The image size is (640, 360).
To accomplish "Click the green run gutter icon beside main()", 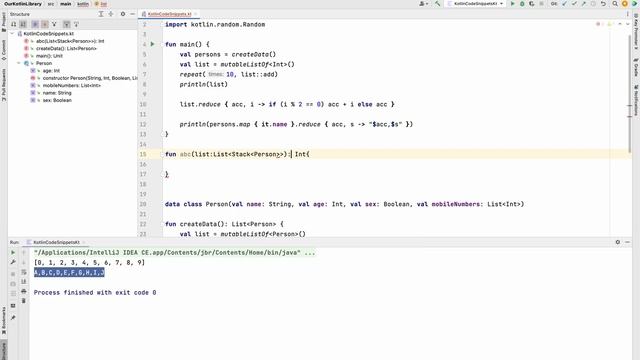I will click(x=153, y=44).
